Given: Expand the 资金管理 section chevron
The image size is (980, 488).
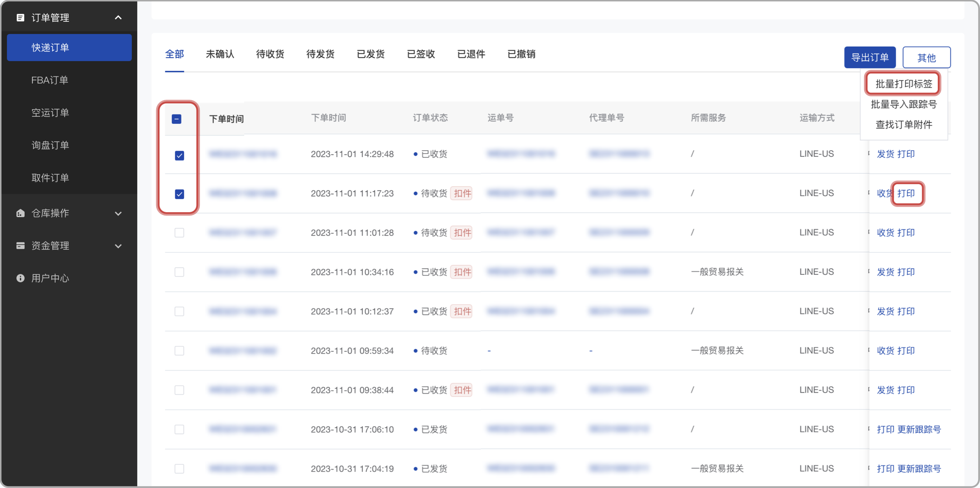Looking at the screenshot, I should tap(118, 246).
